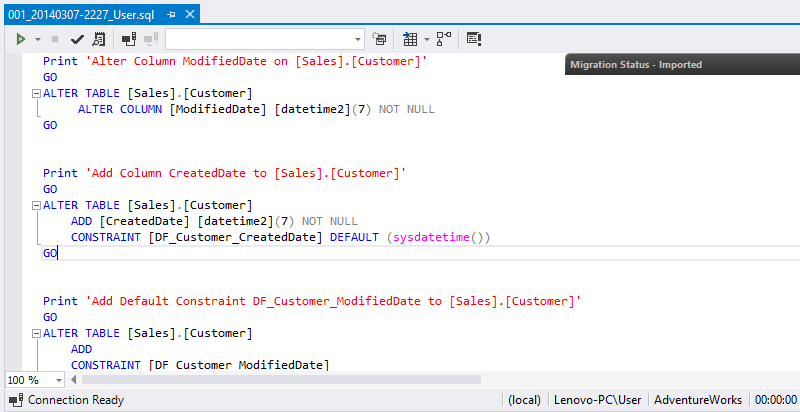The height and width of the screenshot is (412, 800).
Task: Click the Results as Grid icon
Action: point(410,39)
